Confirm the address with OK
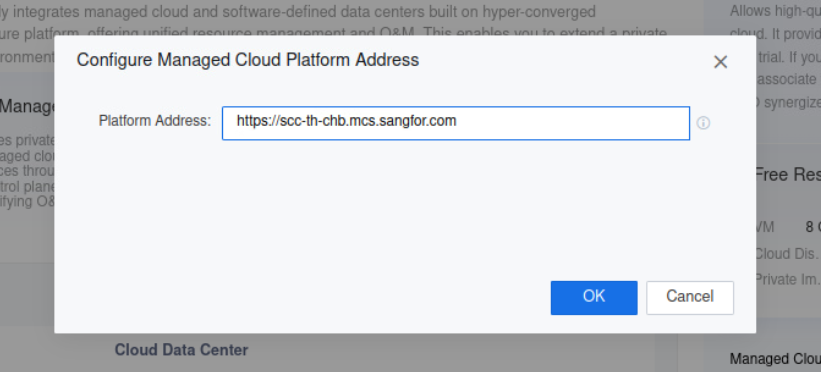This screenshot has height=372, width=821. pyautogui.click(x=594, y=298)
